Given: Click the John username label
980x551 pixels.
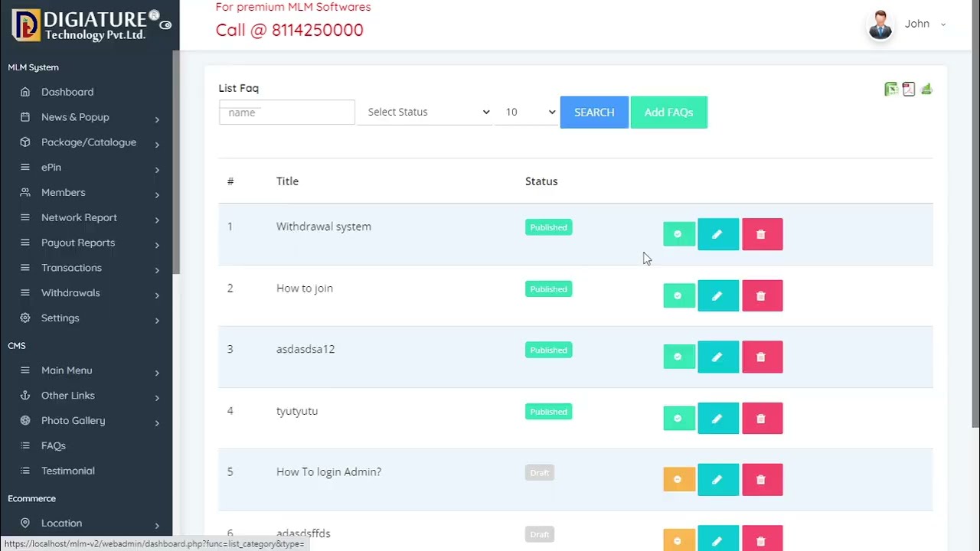Looking at the screenshot, I should point(917,24).
